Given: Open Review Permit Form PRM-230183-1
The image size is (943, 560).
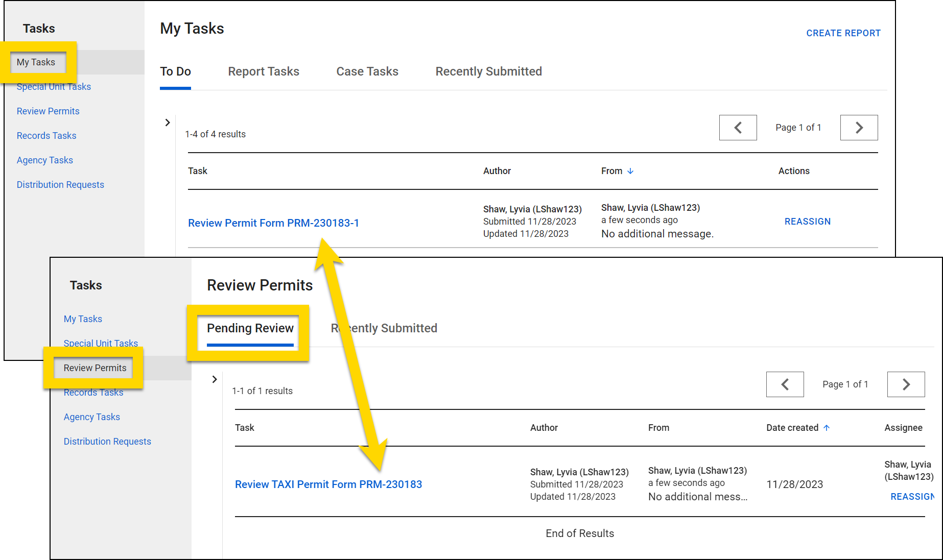Looking at the screenshot, I should coord(273,223).
